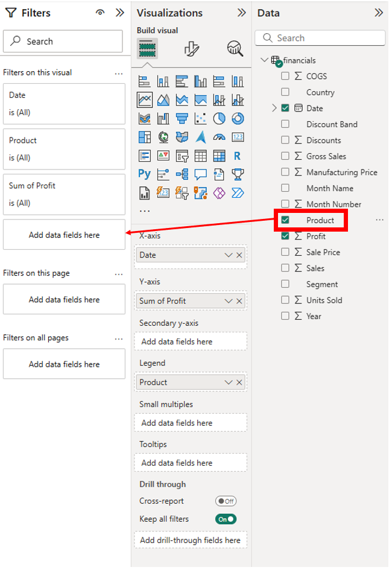Pick the Q&A speech bubble visual
This screenshot has width=392, height=570.
(201, 174)
